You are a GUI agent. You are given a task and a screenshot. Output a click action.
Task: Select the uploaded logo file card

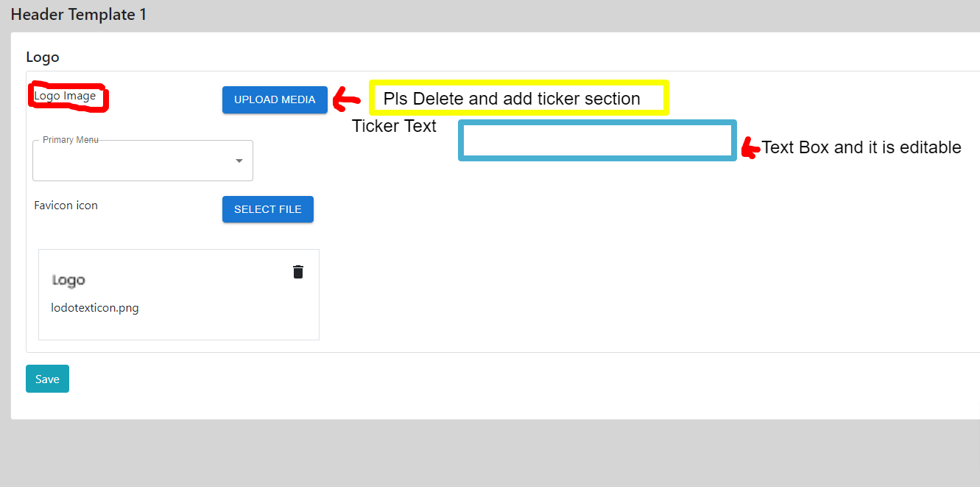[x=179, y=295]
